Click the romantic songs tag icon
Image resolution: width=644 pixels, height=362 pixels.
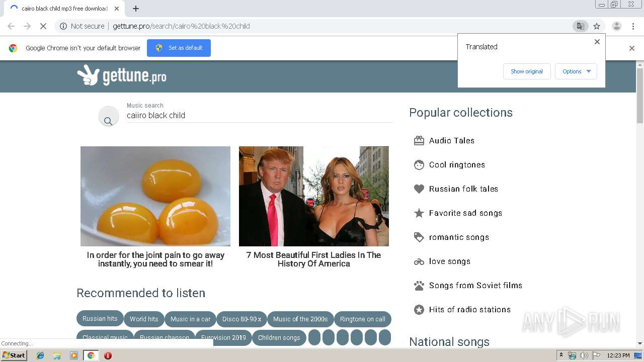click(419, 237)
